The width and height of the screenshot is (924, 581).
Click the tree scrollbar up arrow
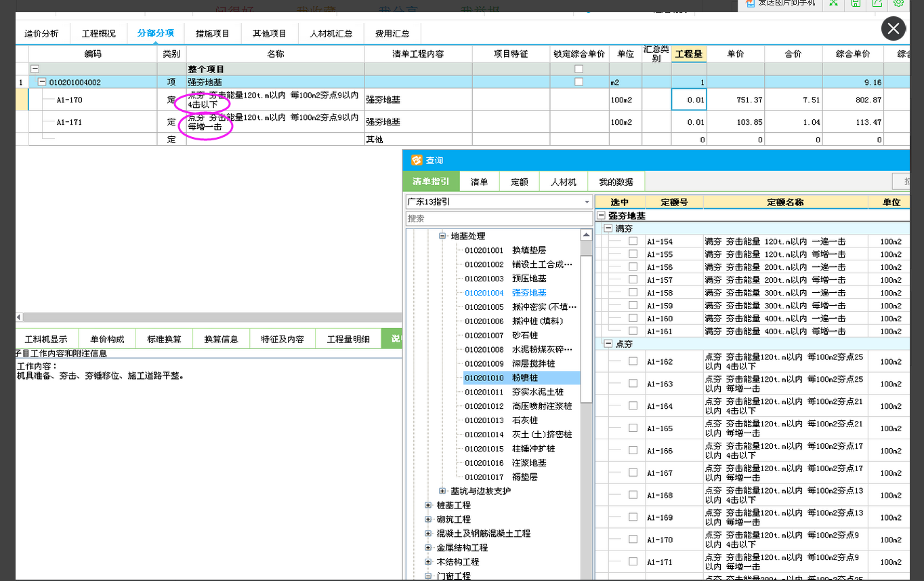[586, 235]
